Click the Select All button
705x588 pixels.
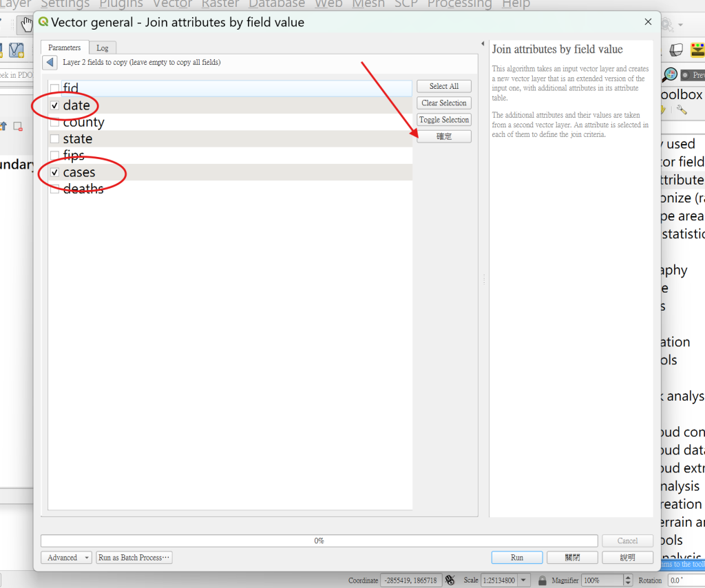(x=444, y=86)
